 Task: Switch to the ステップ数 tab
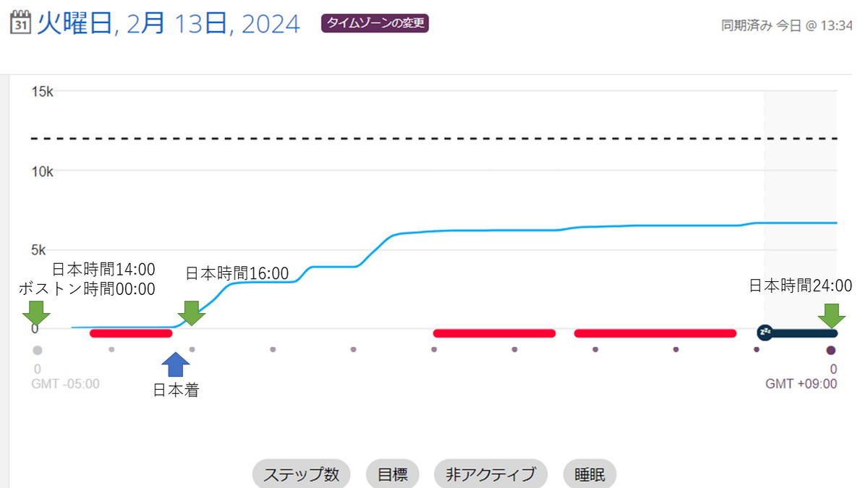(301, 474)
